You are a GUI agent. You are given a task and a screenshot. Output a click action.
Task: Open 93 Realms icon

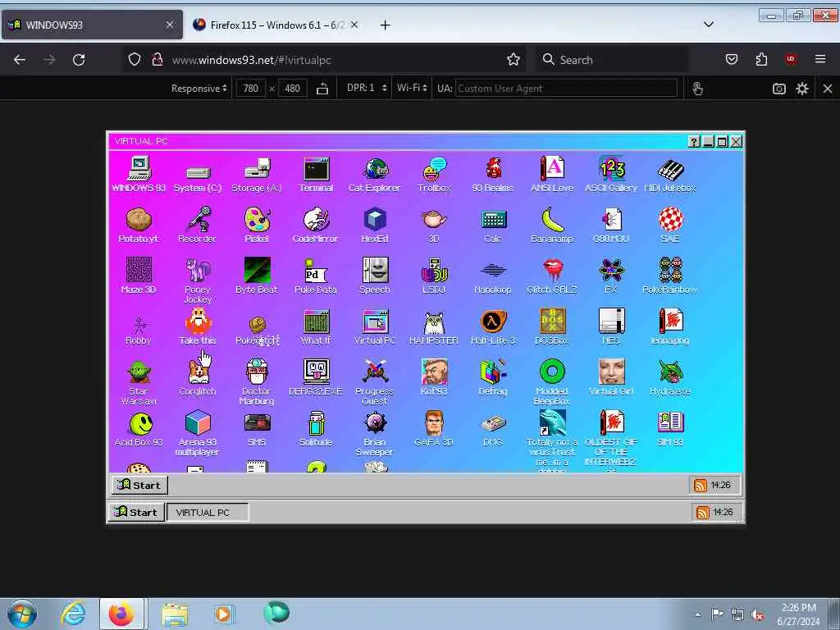493,175
